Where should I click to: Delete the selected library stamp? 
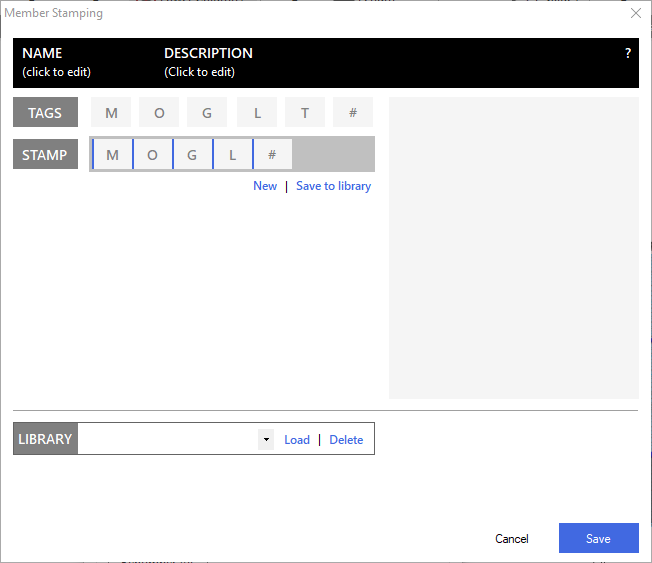click(x=346, y=440)
